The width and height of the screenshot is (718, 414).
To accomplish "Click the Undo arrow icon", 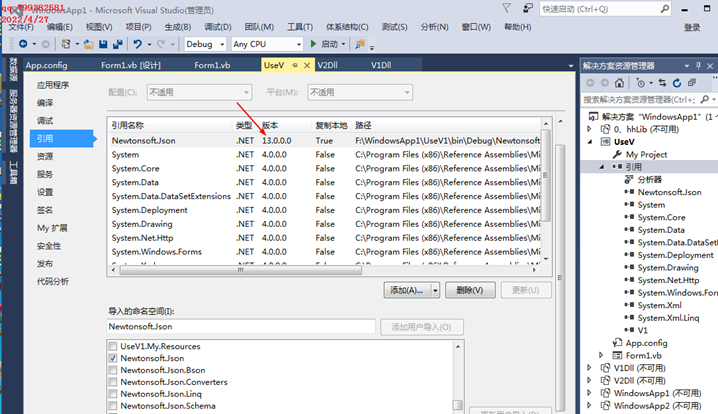I will click(137, 44).
